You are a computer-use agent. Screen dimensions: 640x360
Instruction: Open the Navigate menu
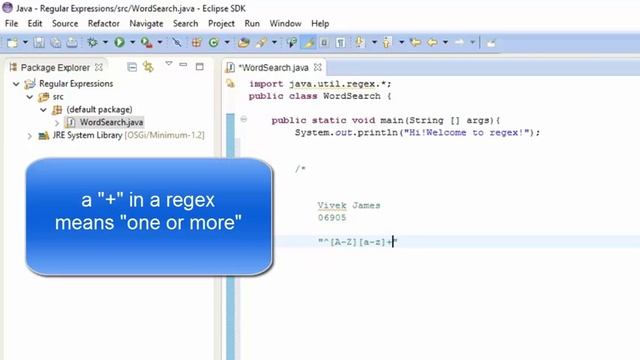(x=146, y=24)
